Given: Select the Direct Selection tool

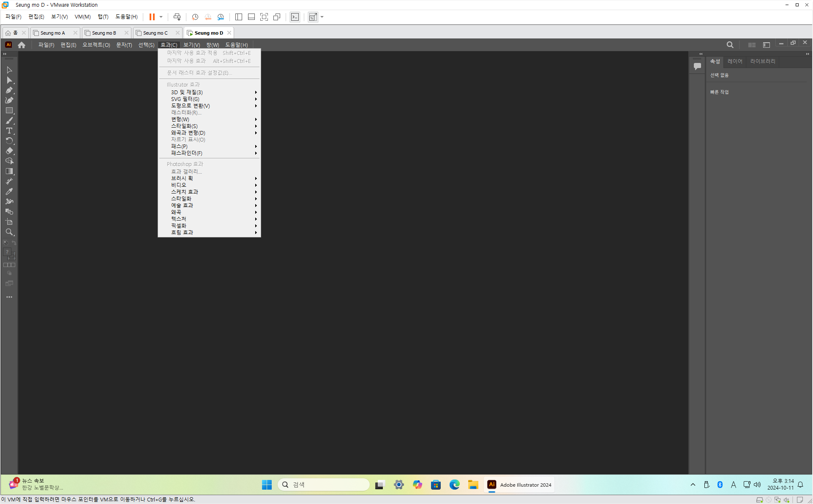Looking at the screenshot, I should [9, 80].
